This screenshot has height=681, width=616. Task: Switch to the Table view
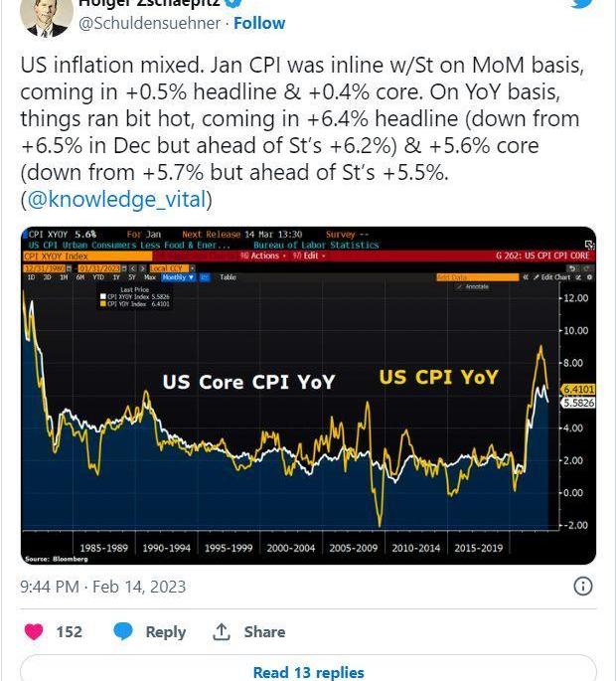tap(229, 276)
